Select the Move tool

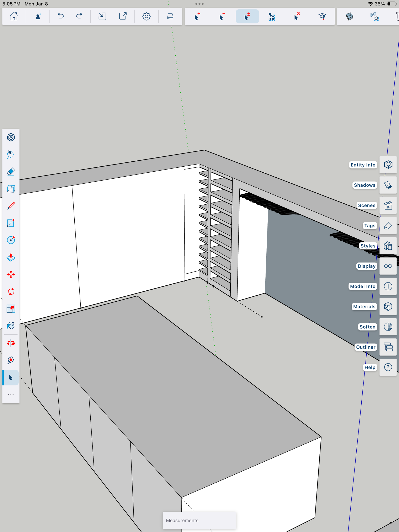pyautogui.click(x=11, y=274)
